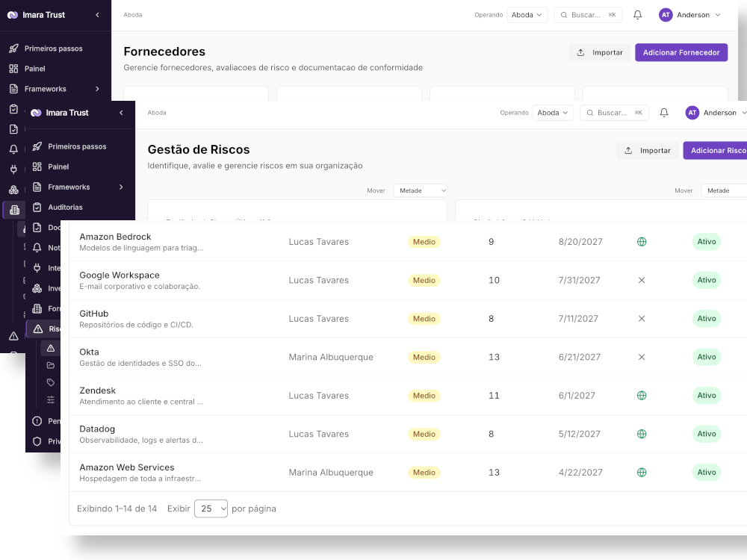The image size is (747, 560).
Task: Click the X icon in the Google Workspace row
Action: tap(642, 281)
